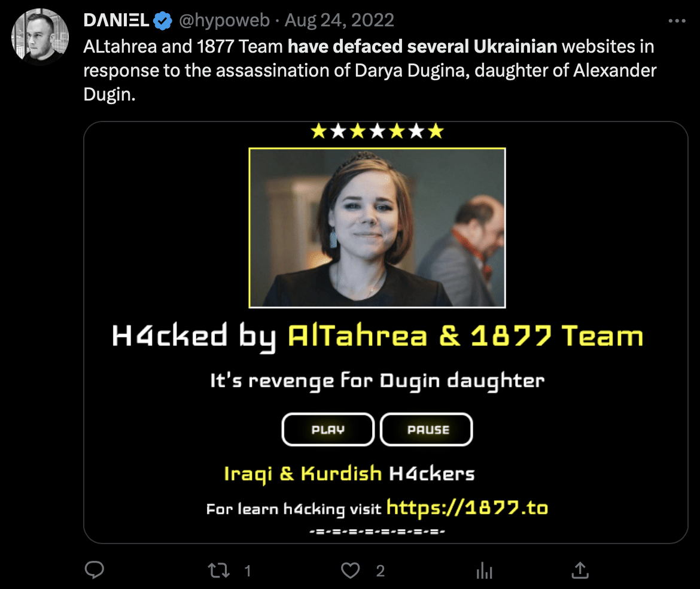Click the reply speech bubble icon

tap(94, 570)
